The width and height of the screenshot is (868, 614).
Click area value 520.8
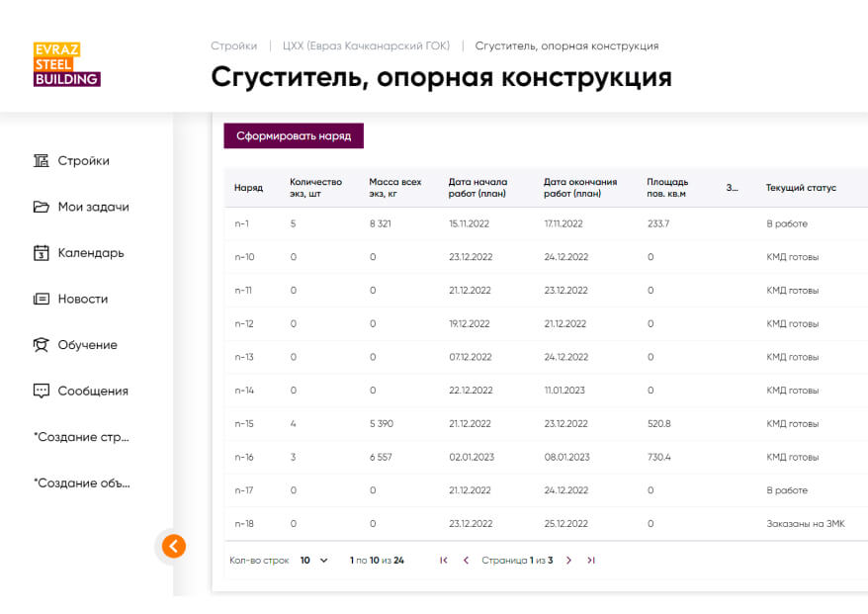click(659, 423)
